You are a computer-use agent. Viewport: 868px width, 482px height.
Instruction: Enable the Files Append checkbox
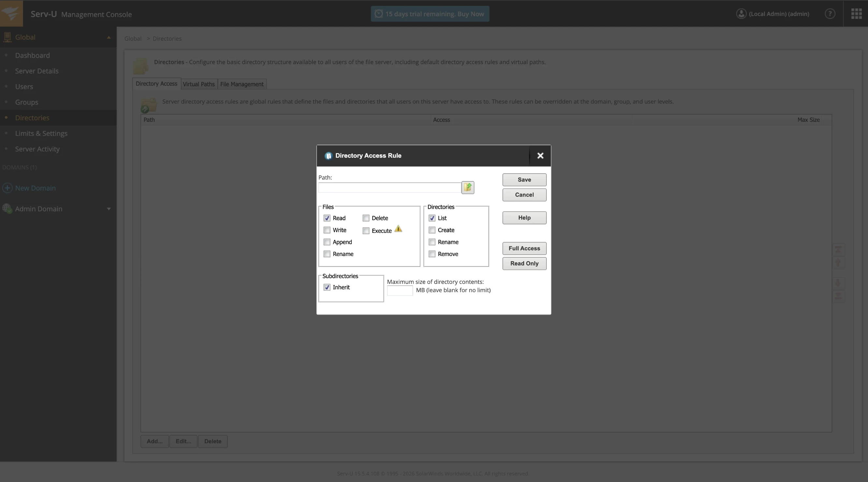coord(327,242)
